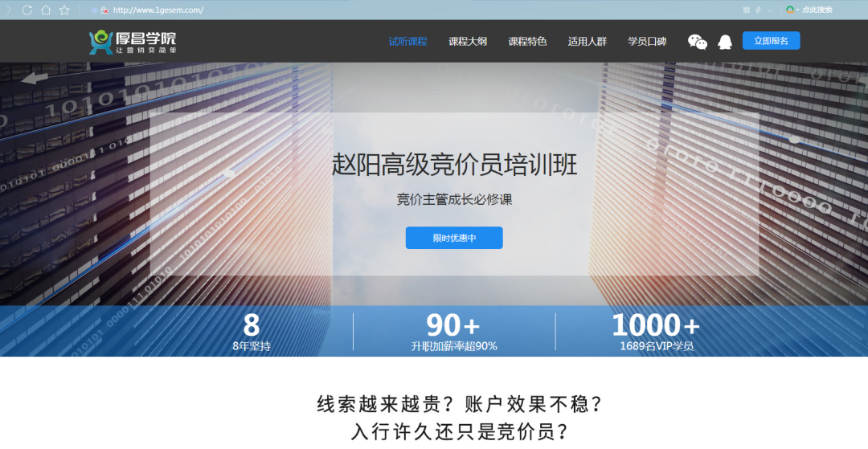The image size is (868, 449).
Task: Open the 课程特色 nav item
Action: 527,42
